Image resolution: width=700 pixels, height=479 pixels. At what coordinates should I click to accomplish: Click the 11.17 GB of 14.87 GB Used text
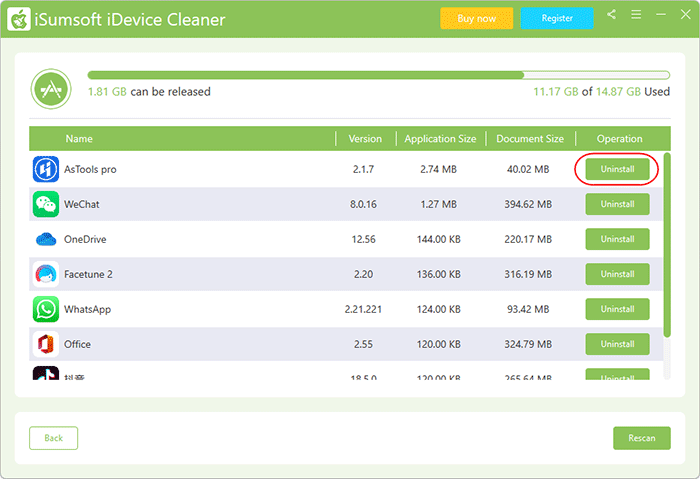601,92
